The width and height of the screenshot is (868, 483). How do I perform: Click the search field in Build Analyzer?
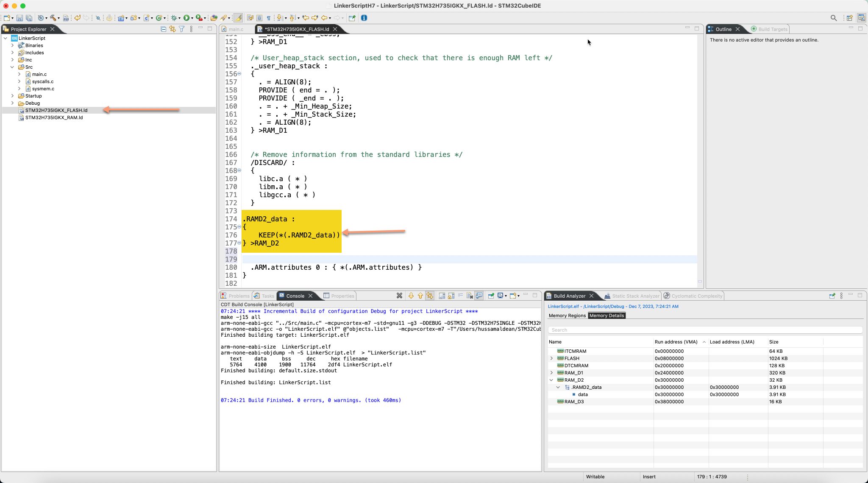tap(704, 330)
